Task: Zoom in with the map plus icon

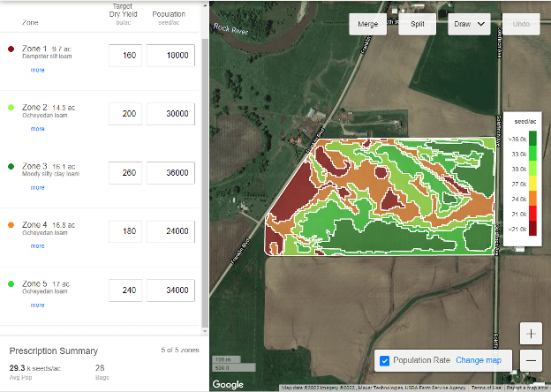Action: 531,334
